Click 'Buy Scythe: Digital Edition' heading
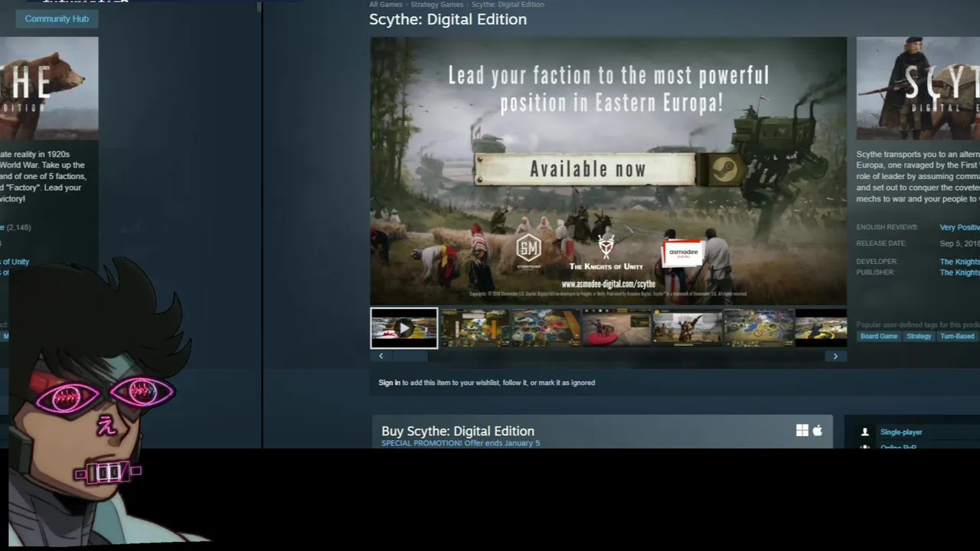The height and width of the screenshot is (551, 980). pos(458,431)
